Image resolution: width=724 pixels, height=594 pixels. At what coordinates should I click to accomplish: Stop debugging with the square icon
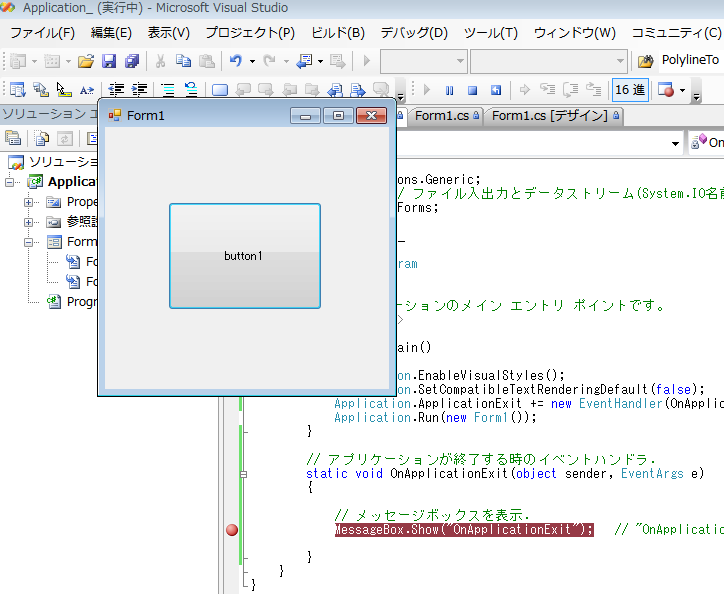(472, 90)
